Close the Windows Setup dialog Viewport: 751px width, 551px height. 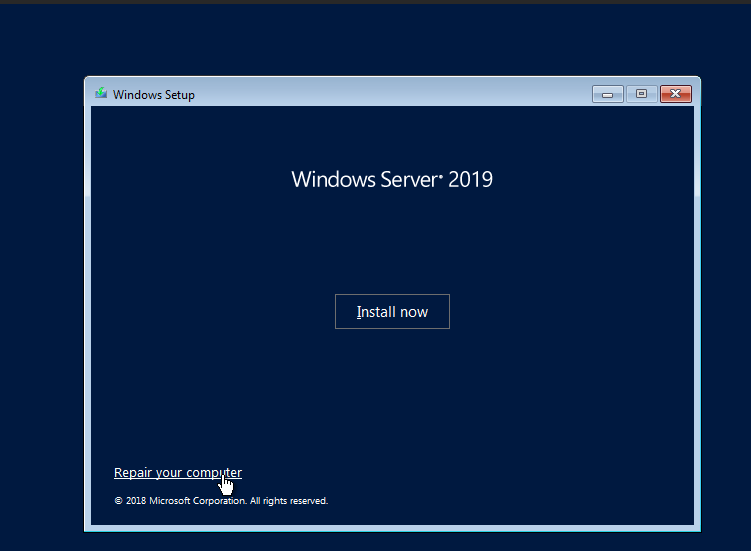[676, 94]
